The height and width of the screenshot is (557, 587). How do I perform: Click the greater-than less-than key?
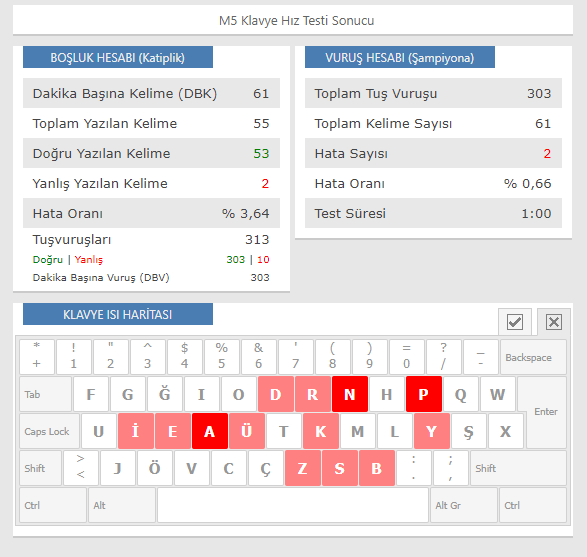[x=81, y=468]
